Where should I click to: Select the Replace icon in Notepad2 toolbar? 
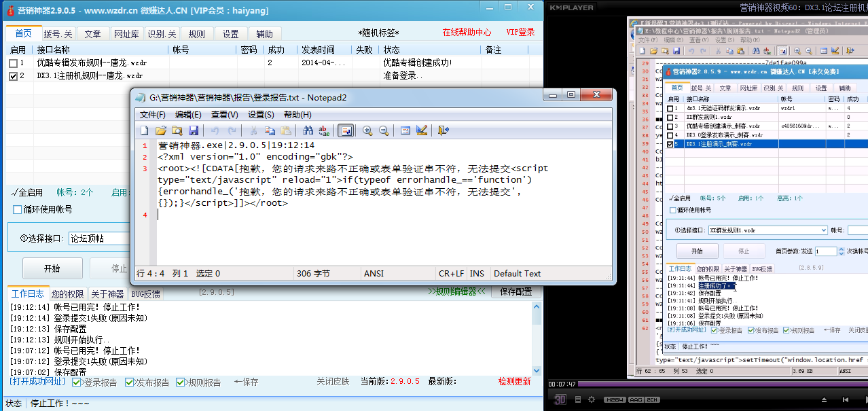[x=324, y=130]
